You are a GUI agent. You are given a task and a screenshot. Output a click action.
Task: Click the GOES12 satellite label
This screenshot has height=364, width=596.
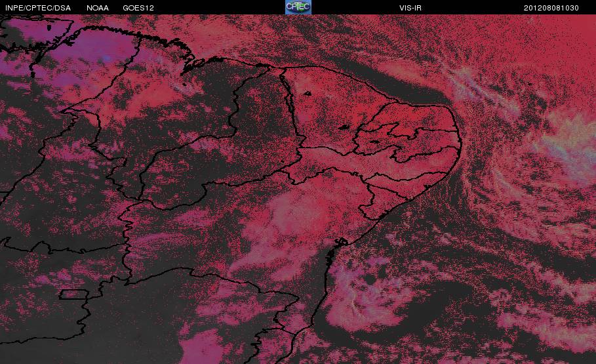tap(138, 8)
